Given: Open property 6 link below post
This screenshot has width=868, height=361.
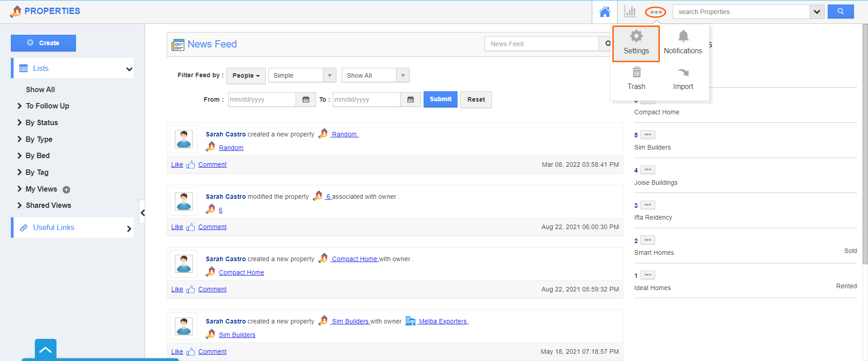Looking at the screenshot, I should pos(221,210).
